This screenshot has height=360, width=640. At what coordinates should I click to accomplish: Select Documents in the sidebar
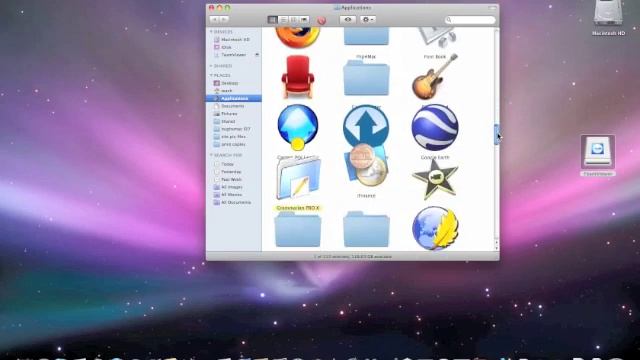tap(234, 106)
